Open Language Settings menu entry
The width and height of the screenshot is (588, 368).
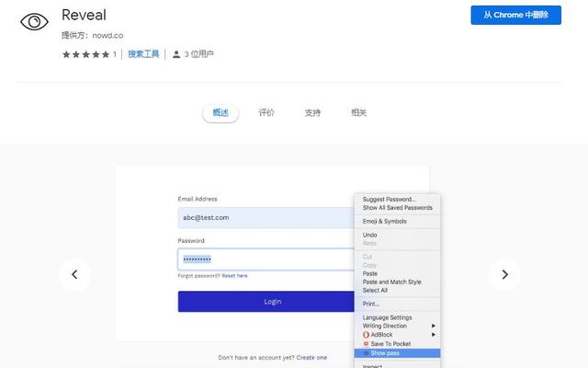pyautogui.click(x=387, y=317)
